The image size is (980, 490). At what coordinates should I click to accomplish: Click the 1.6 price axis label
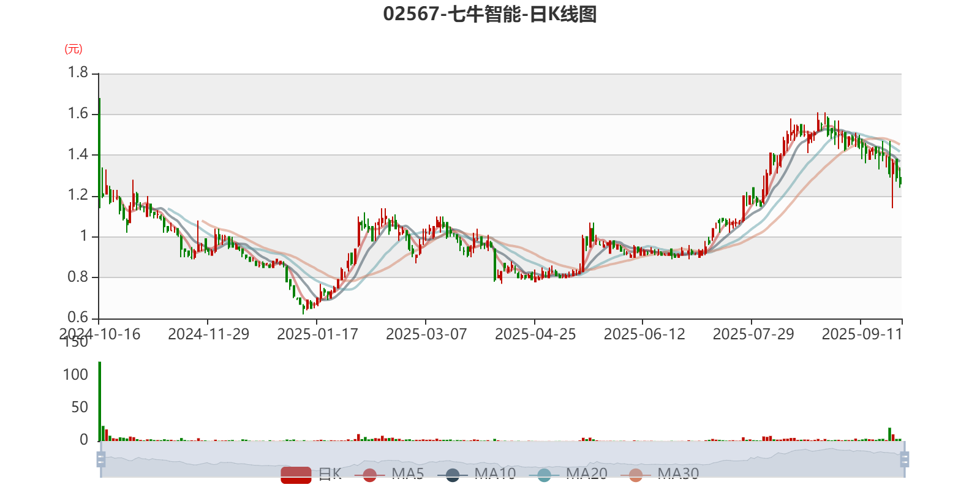pos(78,113)
